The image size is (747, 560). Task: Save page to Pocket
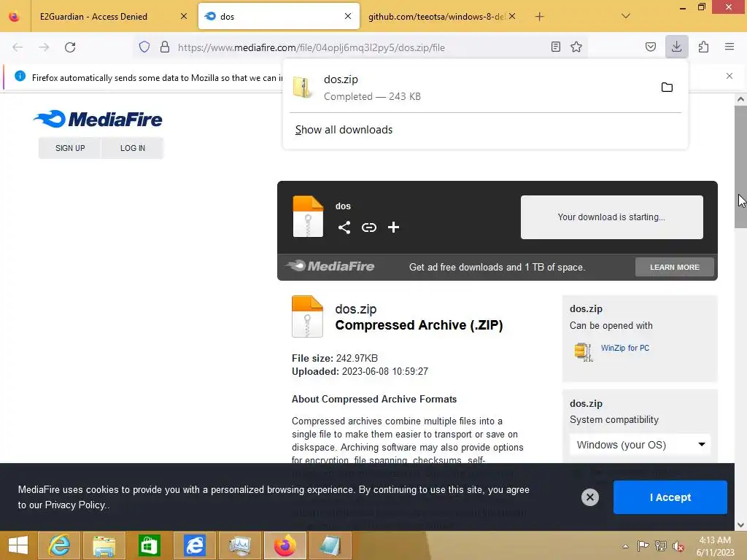pos(650,47)
